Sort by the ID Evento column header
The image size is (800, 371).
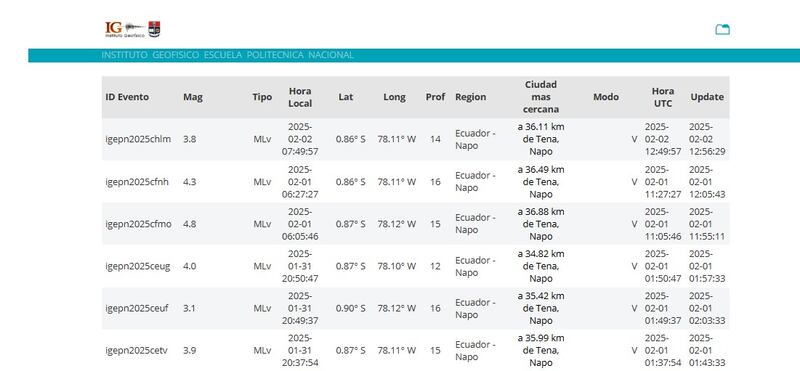[x=127, y=97]
